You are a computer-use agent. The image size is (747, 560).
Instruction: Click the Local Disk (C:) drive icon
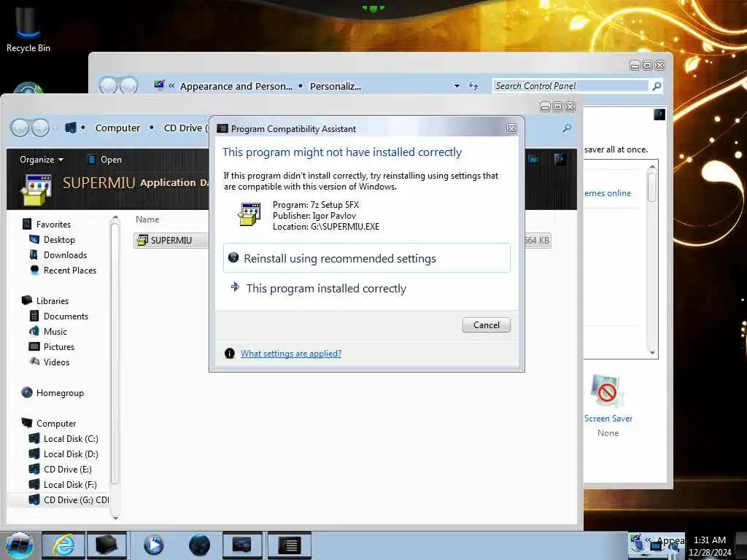coord(34,438)
